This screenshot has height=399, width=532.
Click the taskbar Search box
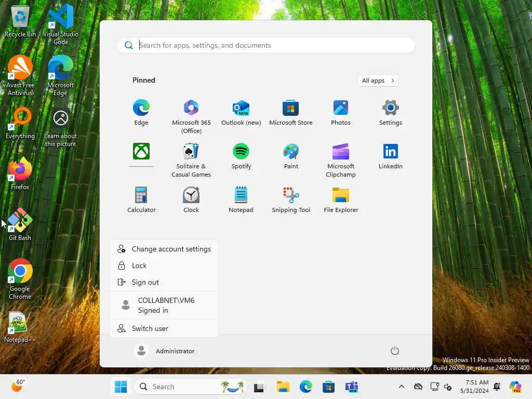pyautogui.click(x=190, y=387)
